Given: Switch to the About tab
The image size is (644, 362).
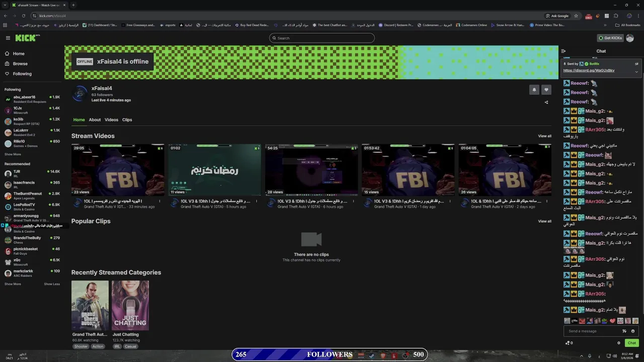Looking at the screenshot, I should pos(95,120).
